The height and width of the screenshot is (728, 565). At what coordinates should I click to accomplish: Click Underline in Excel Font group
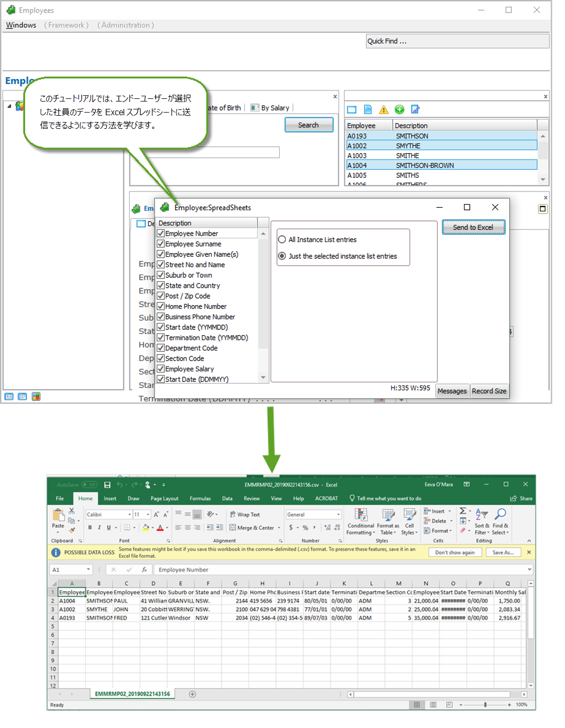click(x=109, y=528)
